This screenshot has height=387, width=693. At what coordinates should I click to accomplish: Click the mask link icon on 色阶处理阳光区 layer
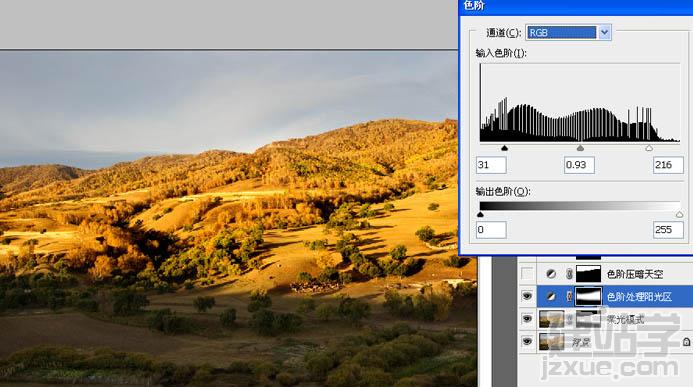(x=569, y=296)
